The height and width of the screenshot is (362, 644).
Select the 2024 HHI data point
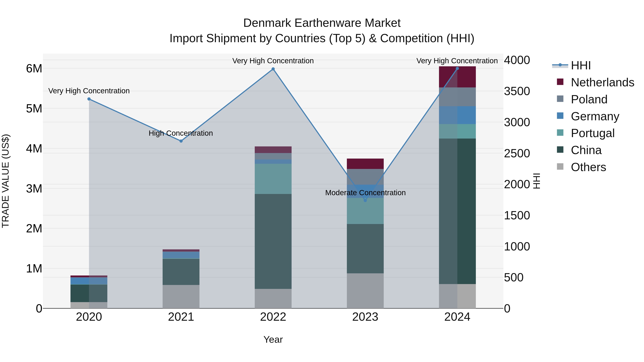pyautogui.click(x=457, y=68)
